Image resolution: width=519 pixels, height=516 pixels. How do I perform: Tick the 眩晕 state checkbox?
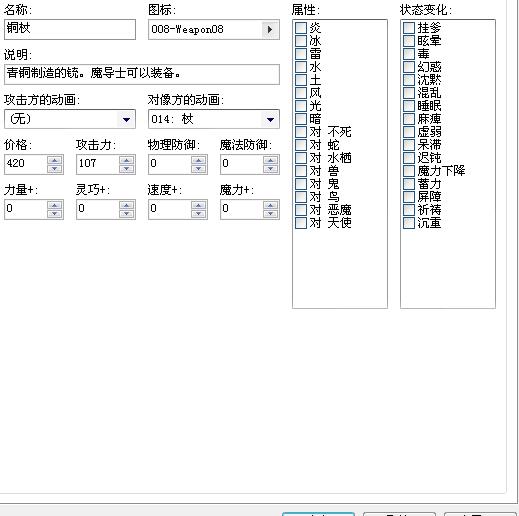409,41
